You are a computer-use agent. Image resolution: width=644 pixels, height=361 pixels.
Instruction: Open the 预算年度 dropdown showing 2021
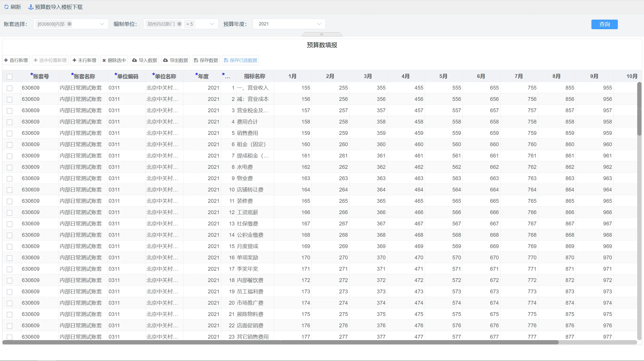point(289,24)
